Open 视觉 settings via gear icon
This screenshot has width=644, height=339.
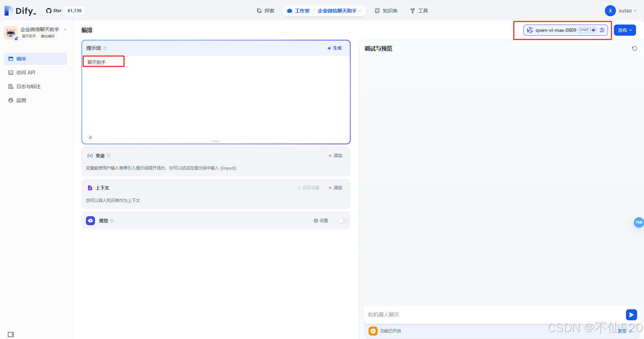pos(316,220)
